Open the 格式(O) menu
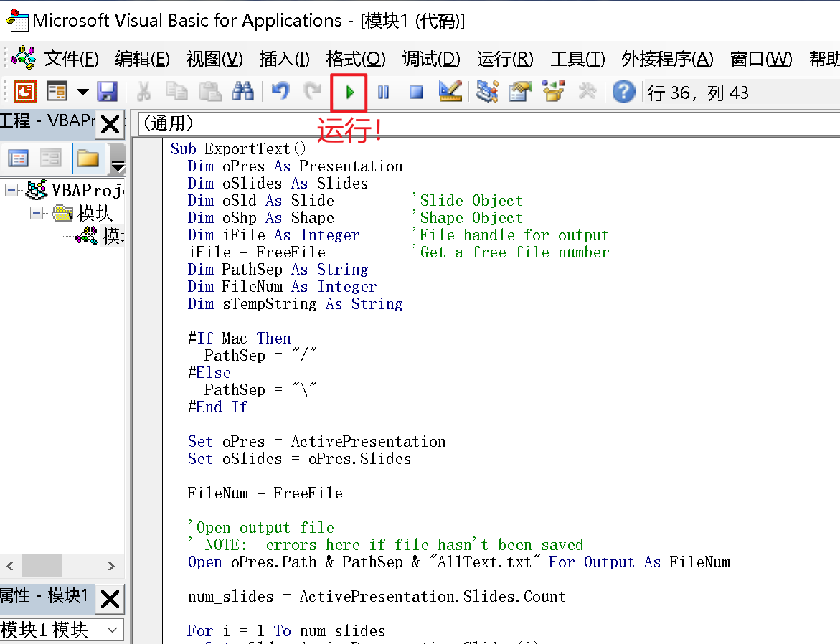This screenshot has width=840, height=644. (x=356, y=58)
